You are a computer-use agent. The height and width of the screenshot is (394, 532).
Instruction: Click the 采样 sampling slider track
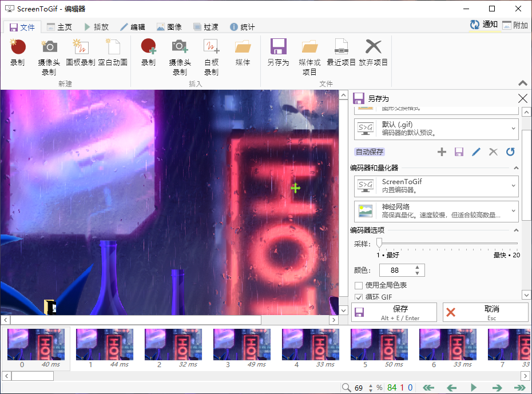coord(446,244)
